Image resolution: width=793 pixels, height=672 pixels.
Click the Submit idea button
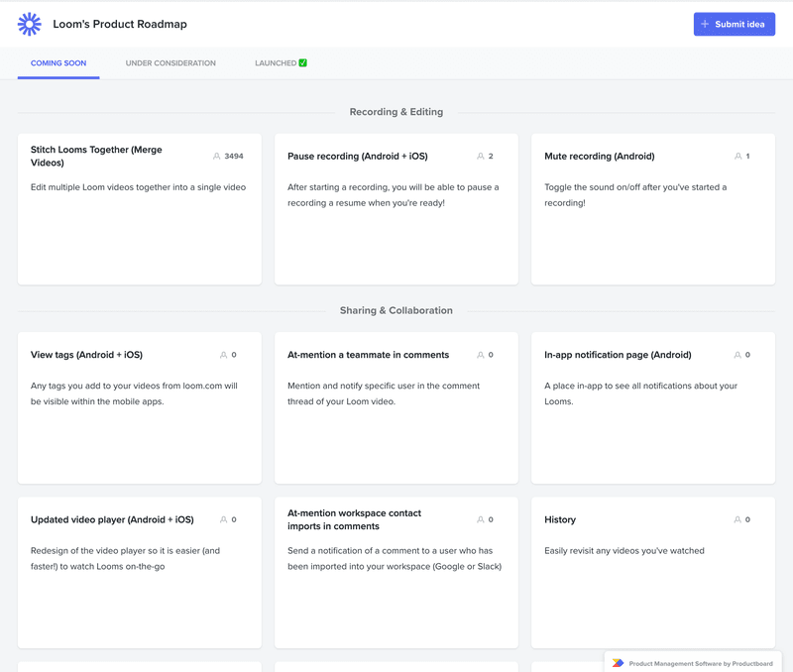tap(734, 24)
